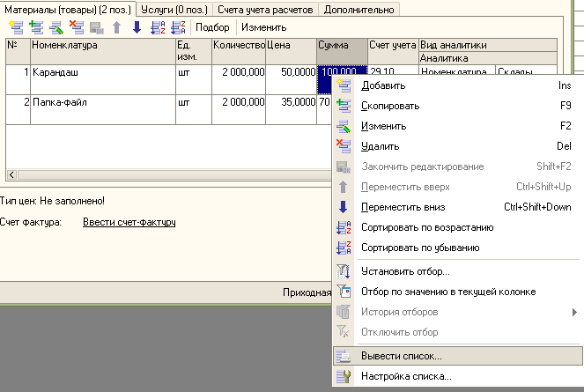This screenshot has height=392, width=584.
Task: Click the Подбор button
Action: pyautogui.click(x=212, y=27)
